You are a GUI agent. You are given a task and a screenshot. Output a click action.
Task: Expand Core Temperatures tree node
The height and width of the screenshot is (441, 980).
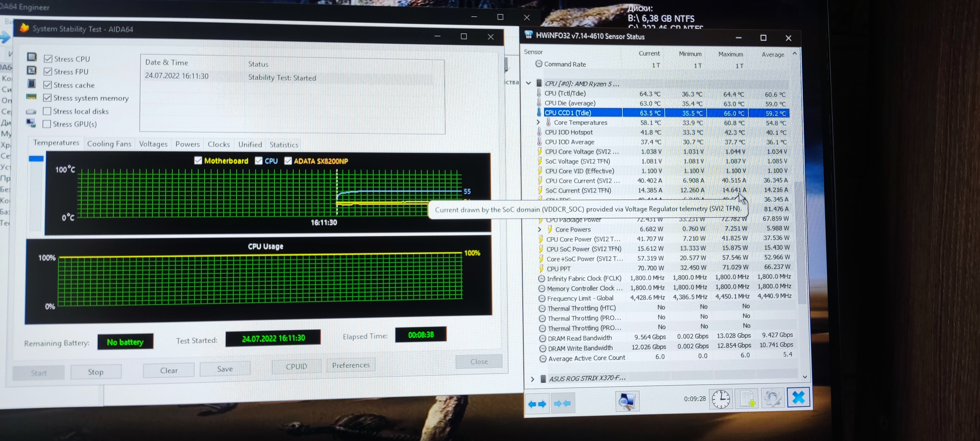[x=538, y=122]
